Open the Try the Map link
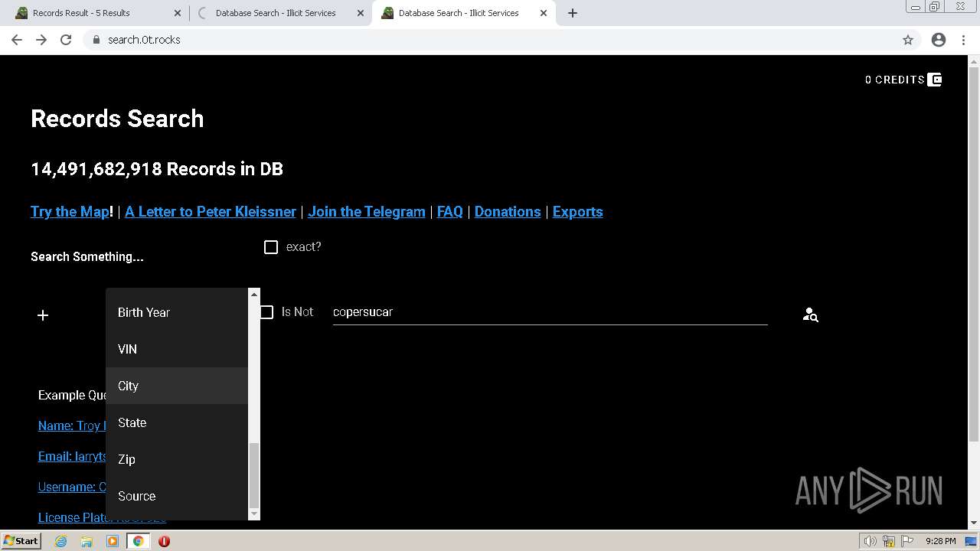 [70, 212]
